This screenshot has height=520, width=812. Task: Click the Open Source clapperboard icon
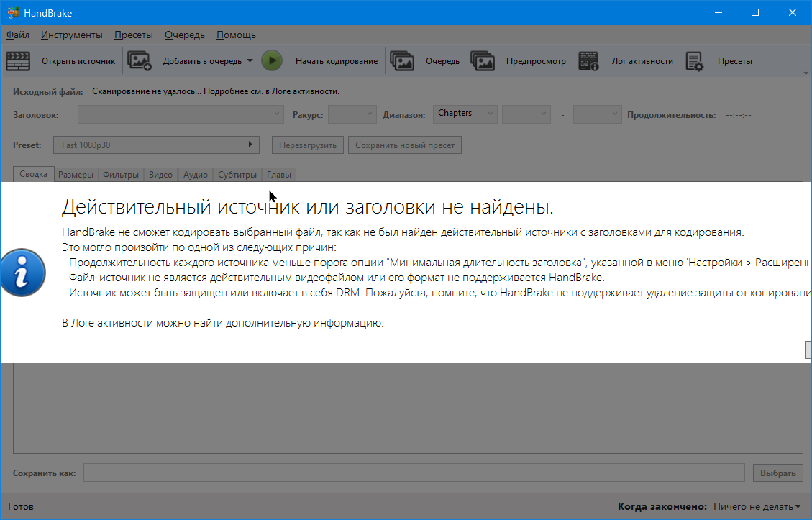point(18,61)
